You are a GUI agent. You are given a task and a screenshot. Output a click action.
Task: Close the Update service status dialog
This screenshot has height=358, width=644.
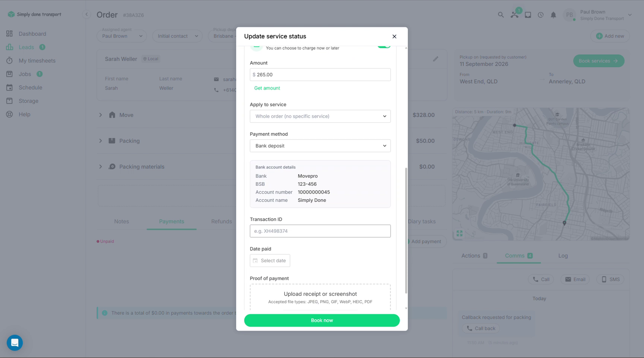[x=394, y=36]
